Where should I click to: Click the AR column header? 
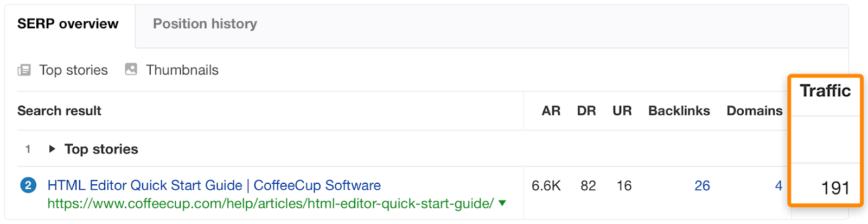[x=551, y=111]
